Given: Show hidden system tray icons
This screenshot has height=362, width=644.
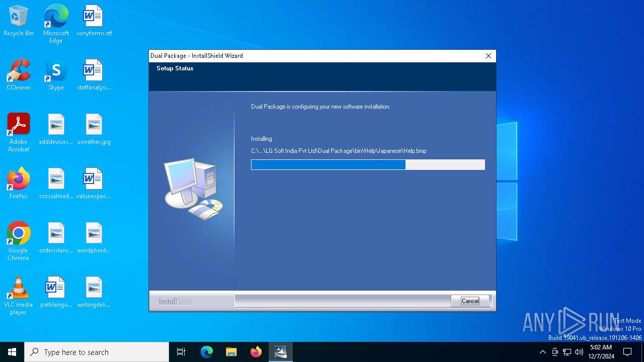Looking at the screenshot, I should 542,352.
